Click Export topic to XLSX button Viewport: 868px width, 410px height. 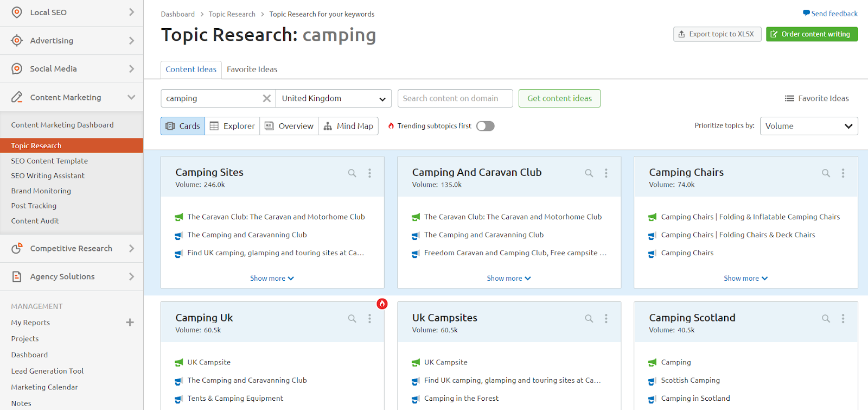(x=717, y=34)
